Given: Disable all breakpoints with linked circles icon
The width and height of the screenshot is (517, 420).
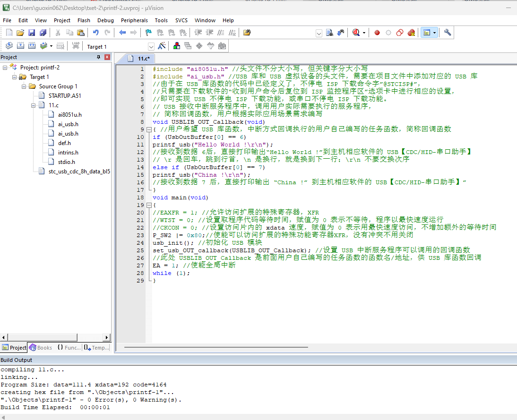Looking at the screenshot, I should click(x=400, y=33).
